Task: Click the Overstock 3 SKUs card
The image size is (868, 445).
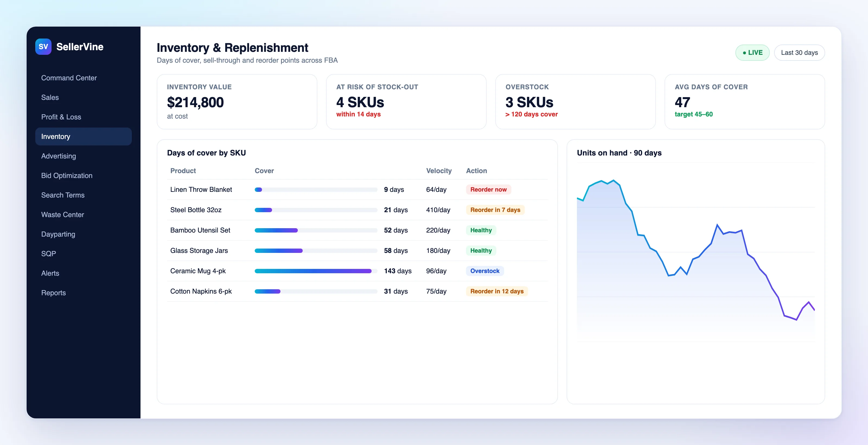Action: [575, 102]
